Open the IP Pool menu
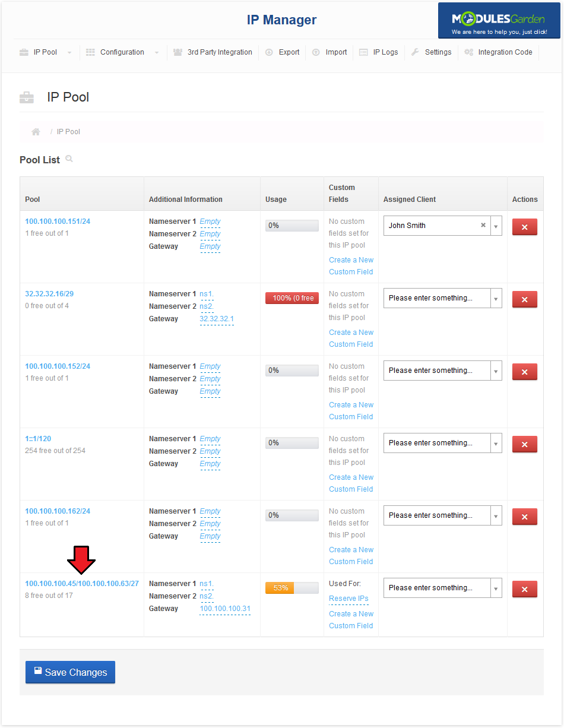Viewport: 564px width, 728px height. (x=45, y=52)
